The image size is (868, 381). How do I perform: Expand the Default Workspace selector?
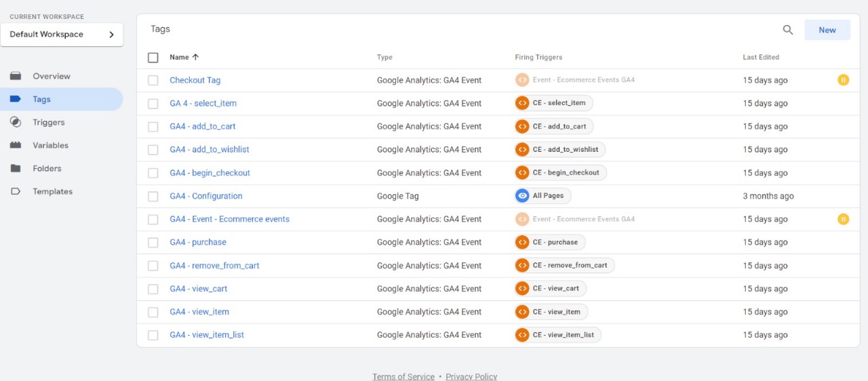[x=62, y=35]
